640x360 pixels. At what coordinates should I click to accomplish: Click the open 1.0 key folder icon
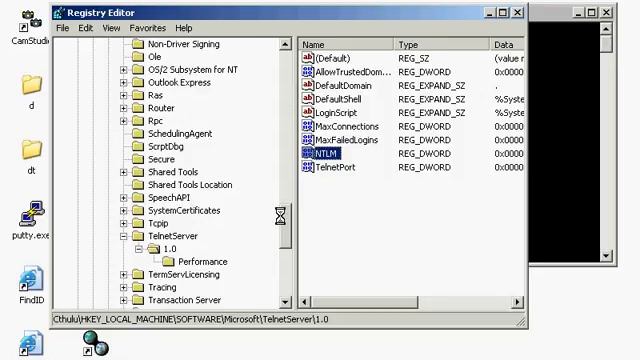tap(153, 249)
